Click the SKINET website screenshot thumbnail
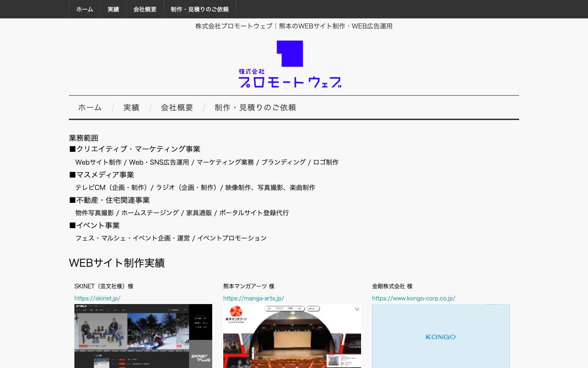This screenshot has width=588, height=368. tap(143, 336)
